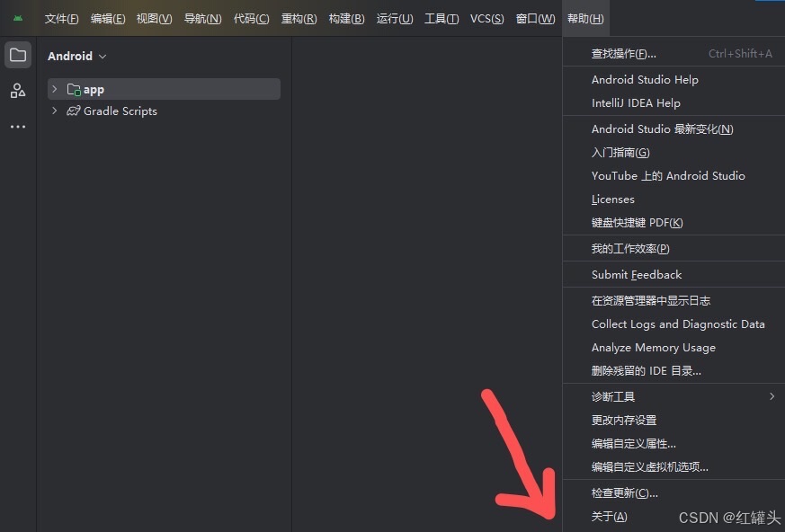The image size is (785, 532).
Task: Open YouTube 上的 Android Studio entry
Action: pyautogui.click(x=673, y=175)
